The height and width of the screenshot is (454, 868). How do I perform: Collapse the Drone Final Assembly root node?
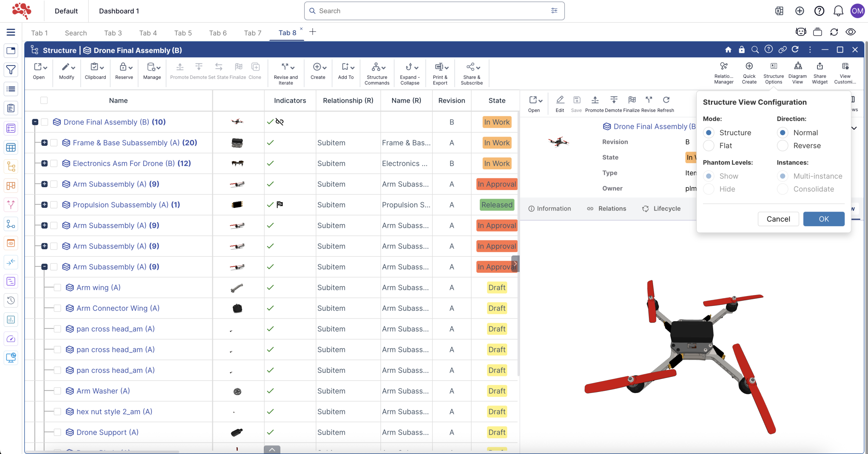click(35, 122)
